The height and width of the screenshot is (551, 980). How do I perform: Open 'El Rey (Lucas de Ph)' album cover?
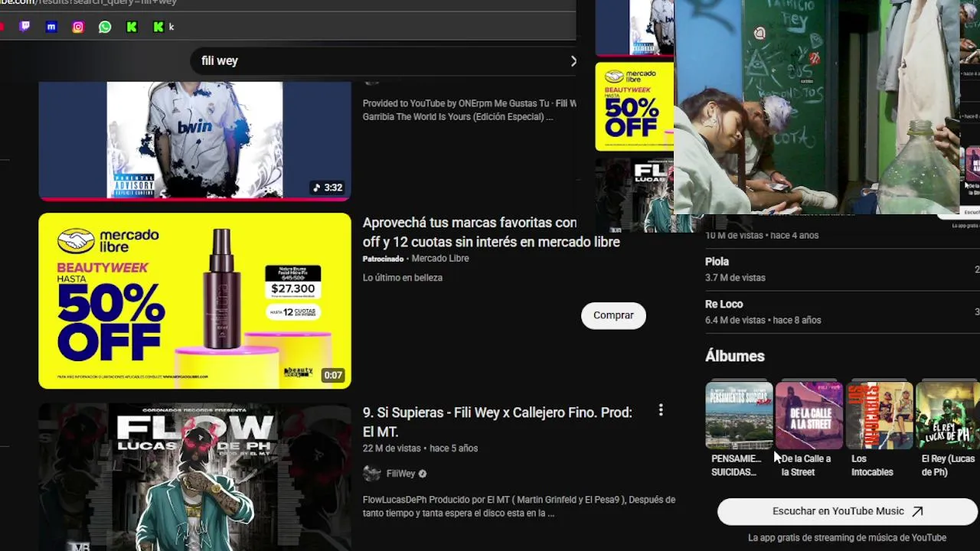tap(948, 415)
